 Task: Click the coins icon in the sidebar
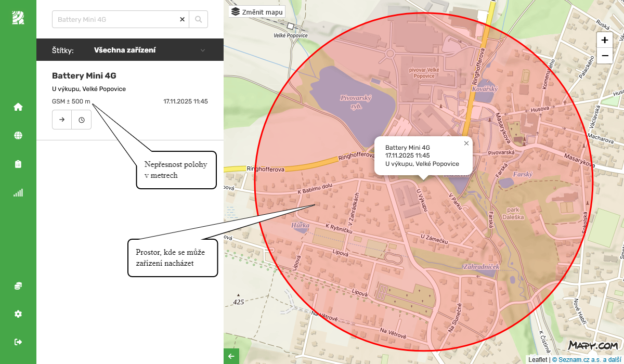point(18,285)
